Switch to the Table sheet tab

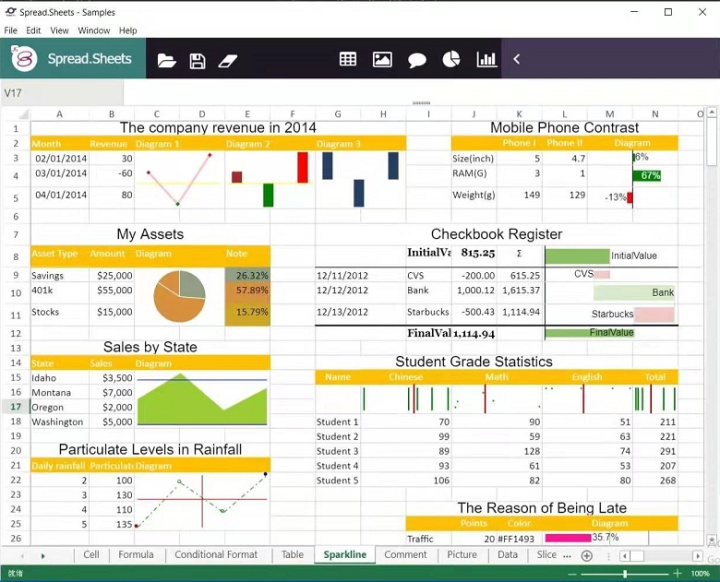[x=292, y=554]
